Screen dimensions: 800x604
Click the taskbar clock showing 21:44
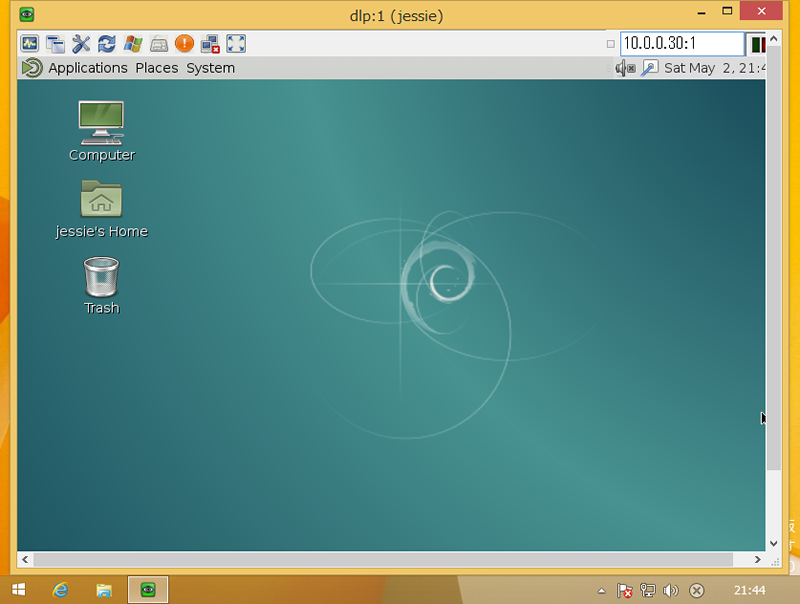pyautogui.click(x=749, y=590)
